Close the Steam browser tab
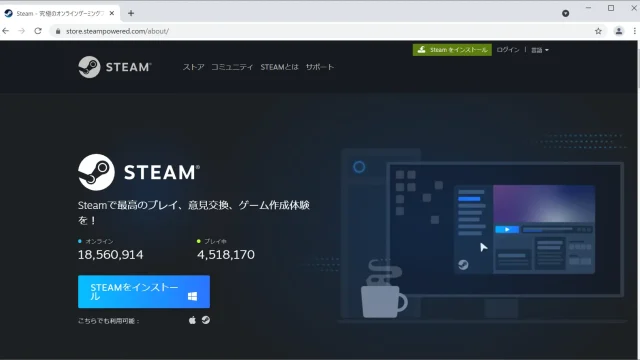This screenshot has width=640, height=360. [112, 13]
